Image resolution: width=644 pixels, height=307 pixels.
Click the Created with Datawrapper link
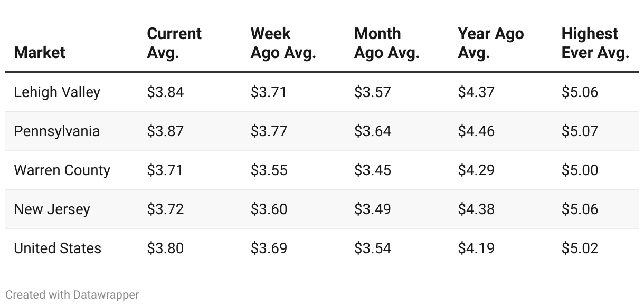72,294
